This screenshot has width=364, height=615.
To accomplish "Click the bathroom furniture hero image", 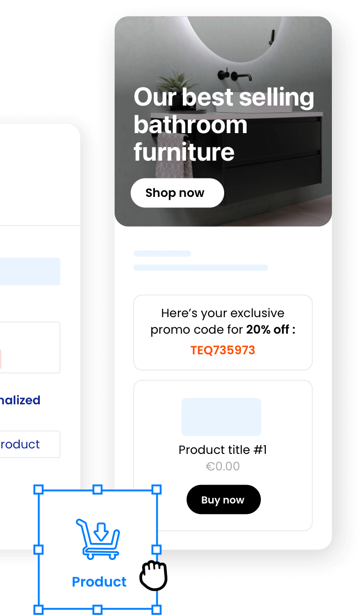I will (x=223, y=122).
